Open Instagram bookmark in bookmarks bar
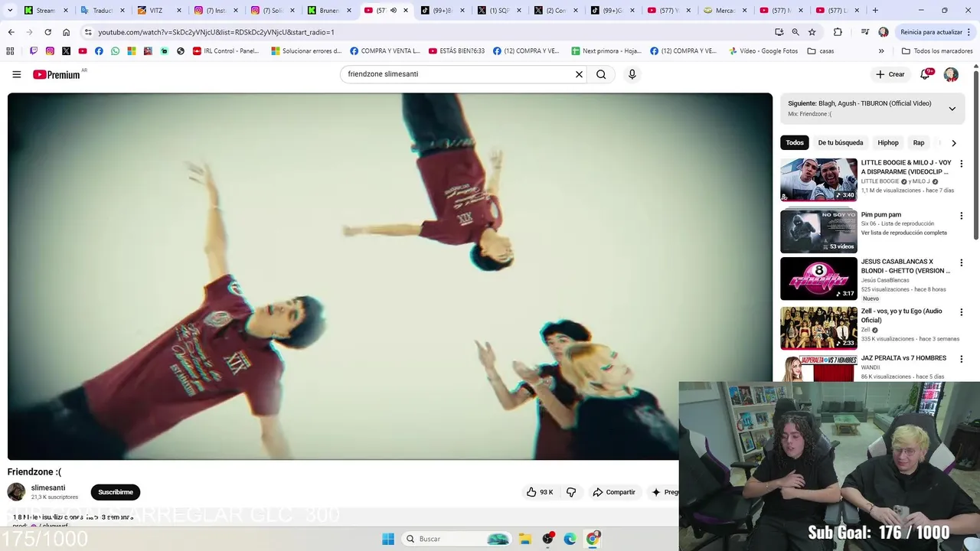 [x=50, y=51]
